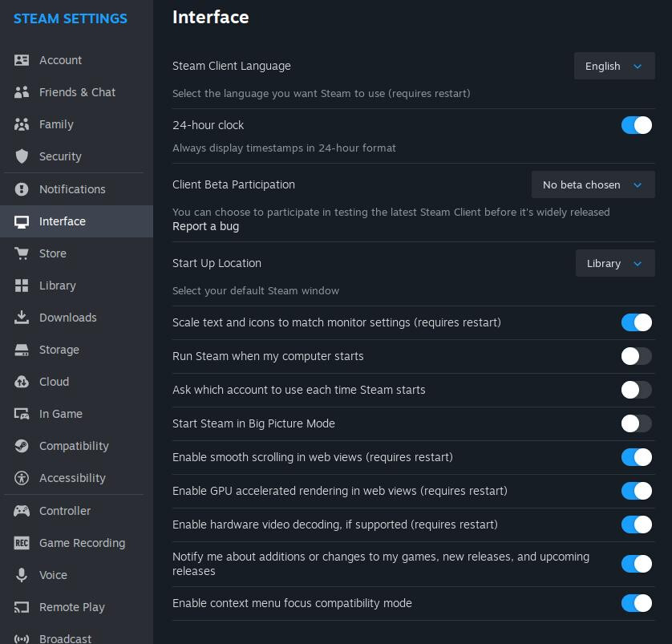
Task: Click the Game Recording REC icon
Action: [22, 543]
